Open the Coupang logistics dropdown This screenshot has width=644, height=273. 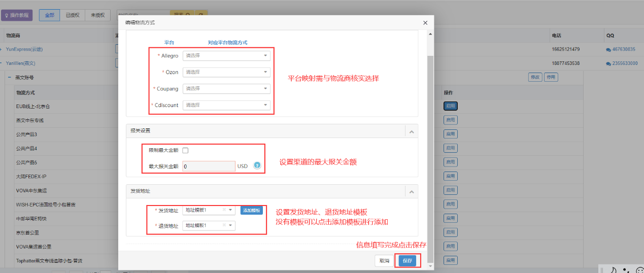click(x=226, y=88)
